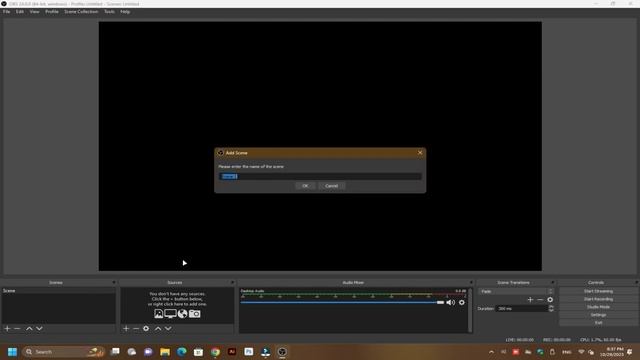Click the Duration 300 ms field

tap(522, 309)
